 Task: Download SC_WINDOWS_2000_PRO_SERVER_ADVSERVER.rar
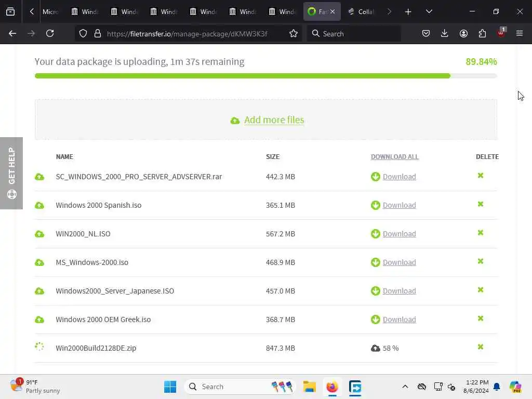pyautogui.click(x=399, y=177)
